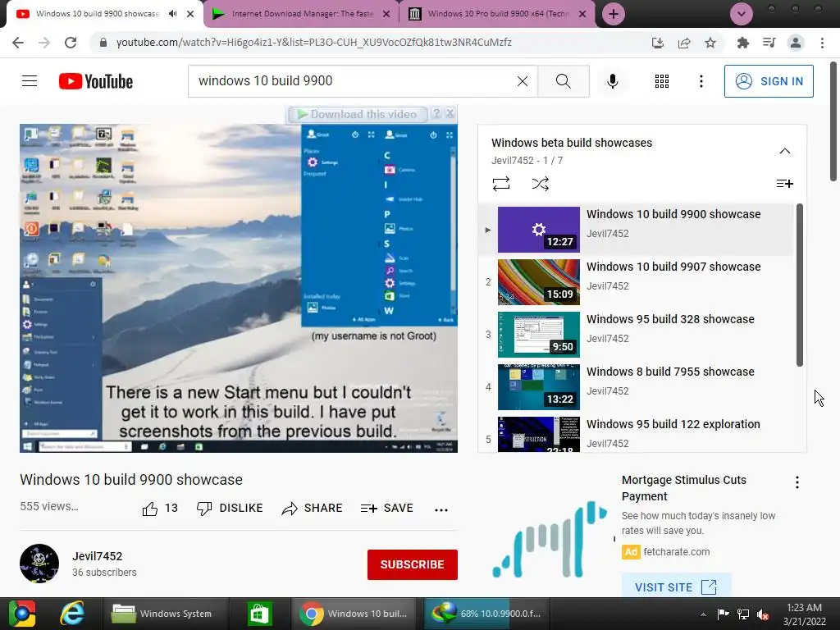
Task: Play Windows 8 build 7955 showcase
Action: (x=636, y=387)
